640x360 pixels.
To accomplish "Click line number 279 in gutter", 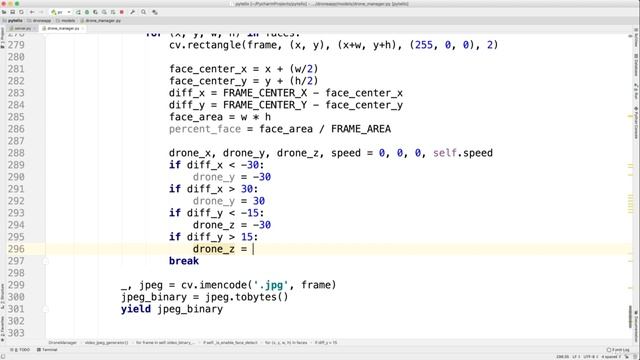I will 16,45.
